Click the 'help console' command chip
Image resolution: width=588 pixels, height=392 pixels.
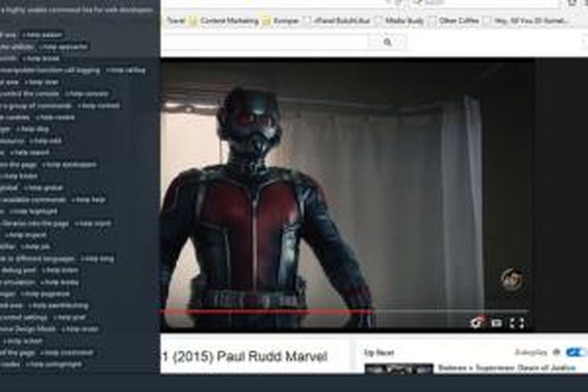86,94
